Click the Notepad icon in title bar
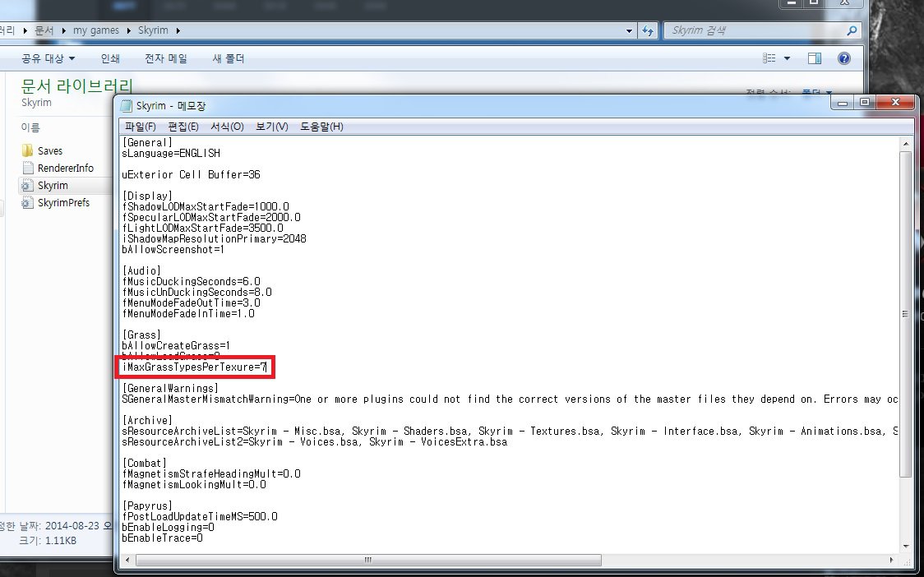Image resolution: width=924 pixels, height=577 pixels. point(126,106)
